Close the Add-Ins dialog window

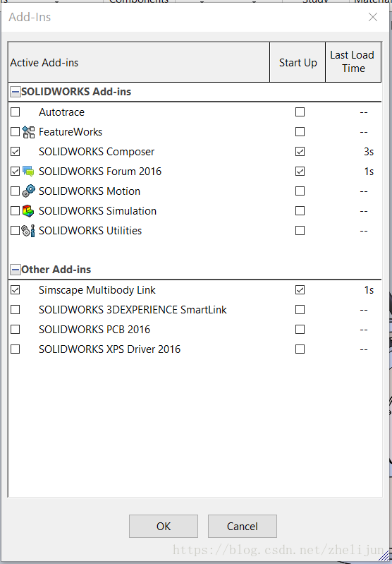373,17
